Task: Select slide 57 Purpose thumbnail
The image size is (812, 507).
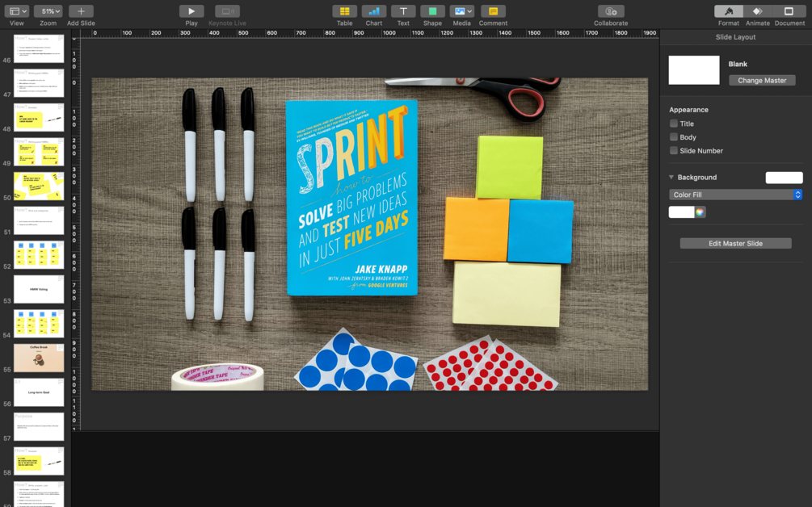Action: (x=39, y=427)
